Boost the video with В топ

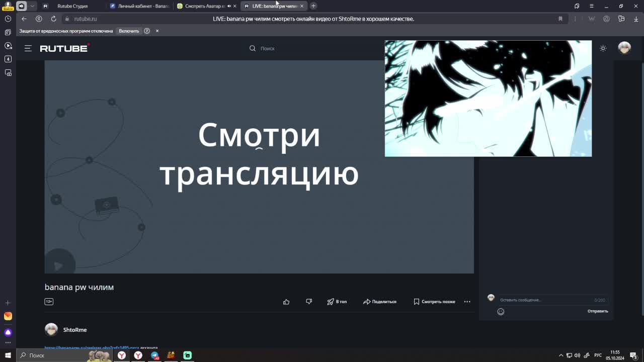[x=337, y=302]
